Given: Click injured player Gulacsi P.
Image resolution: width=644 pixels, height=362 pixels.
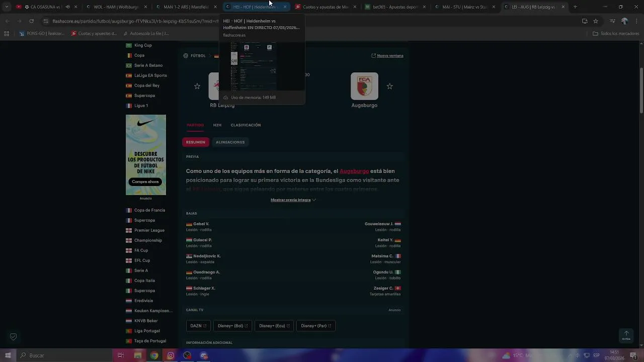Looking at the screenshot, I should pos(202,240).
